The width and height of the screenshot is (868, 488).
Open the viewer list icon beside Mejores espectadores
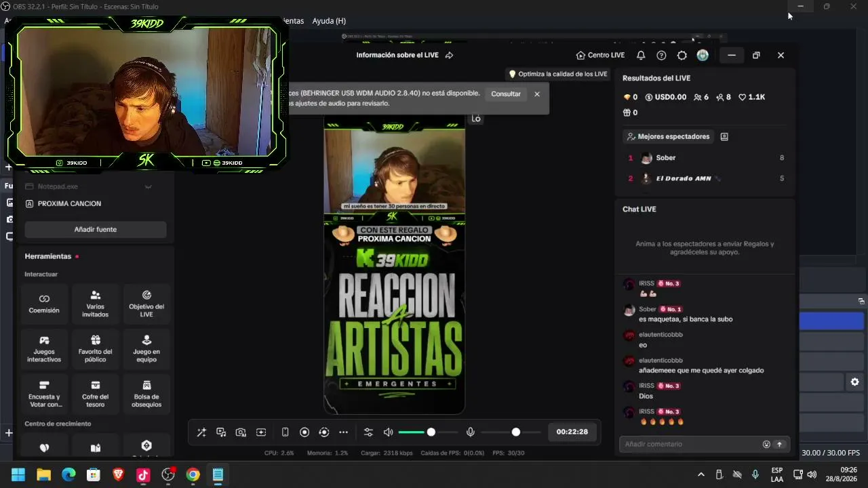pos(724,137)
